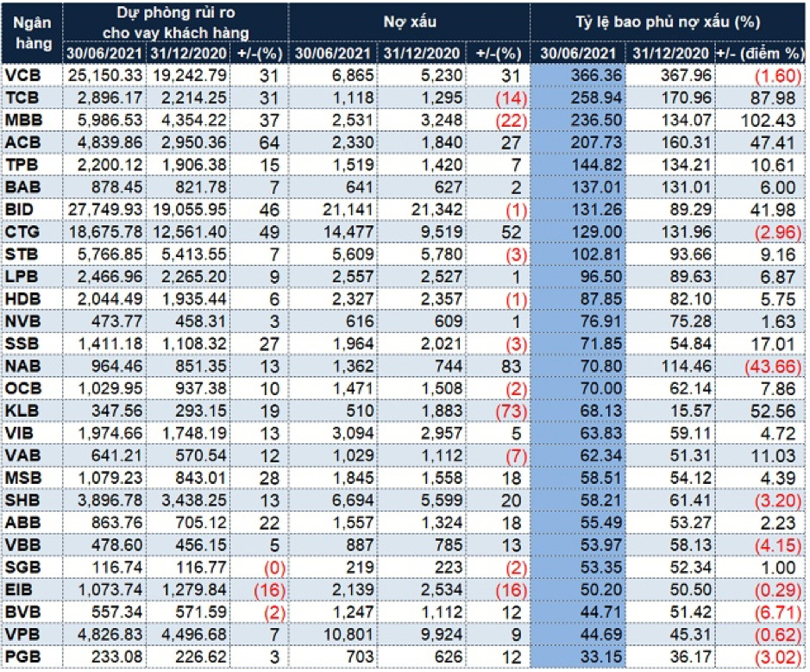Viewport: 810px width, 672px height.
Task: Select the PGB bank name cell
Action: click(x=22, y=659)
